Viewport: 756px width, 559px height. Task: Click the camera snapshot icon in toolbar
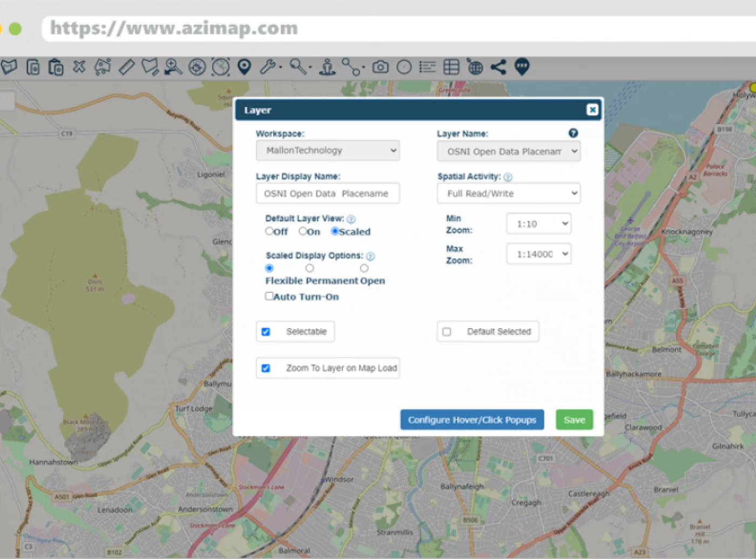(x=380, y=67)
